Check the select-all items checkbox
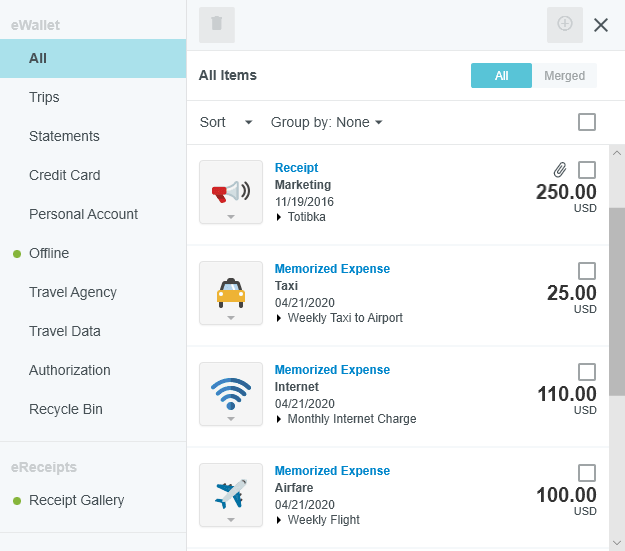 [587, 122]
